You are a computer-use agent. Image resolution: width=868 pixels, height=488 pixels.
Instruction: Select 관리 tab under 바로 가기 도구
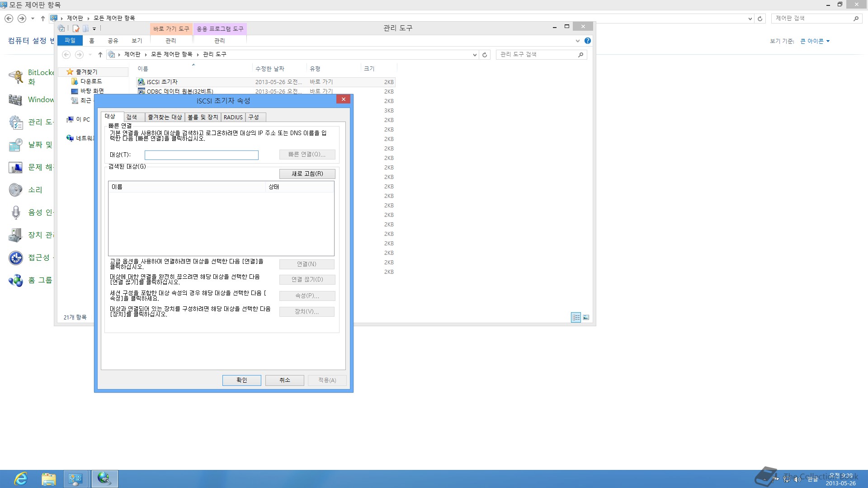click(x=171, y=41)
